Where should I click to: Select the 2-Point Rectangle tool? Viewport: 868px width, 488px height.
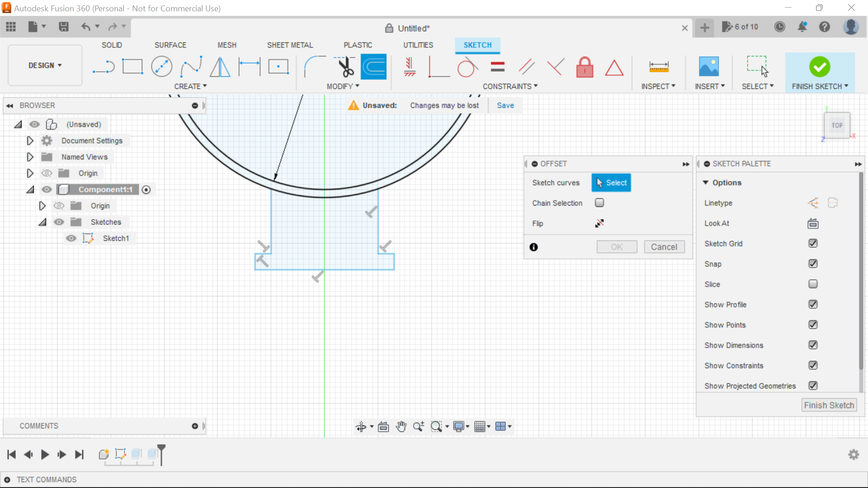[x=132, y=66]
